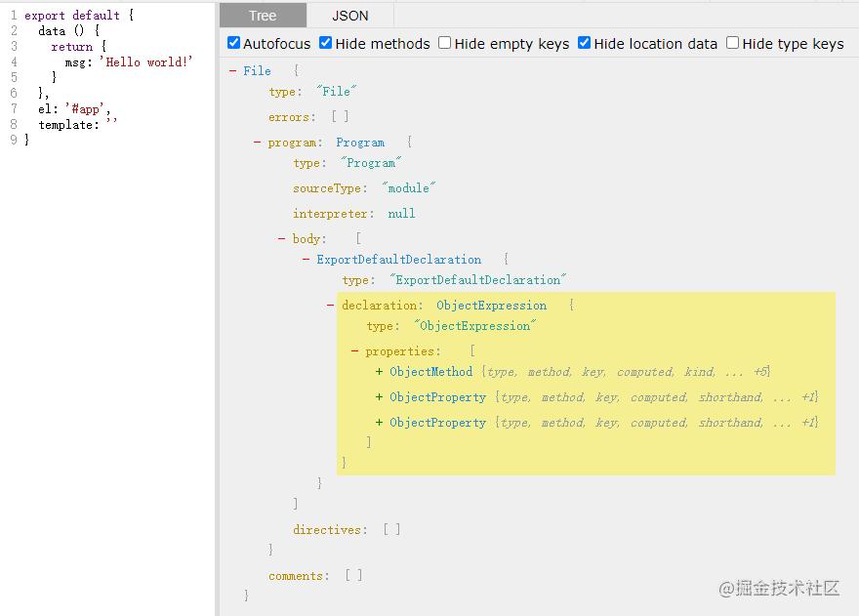Click the "File" type string value
Image resolution: width=859 pixels, height=616 pixels.
337,92
